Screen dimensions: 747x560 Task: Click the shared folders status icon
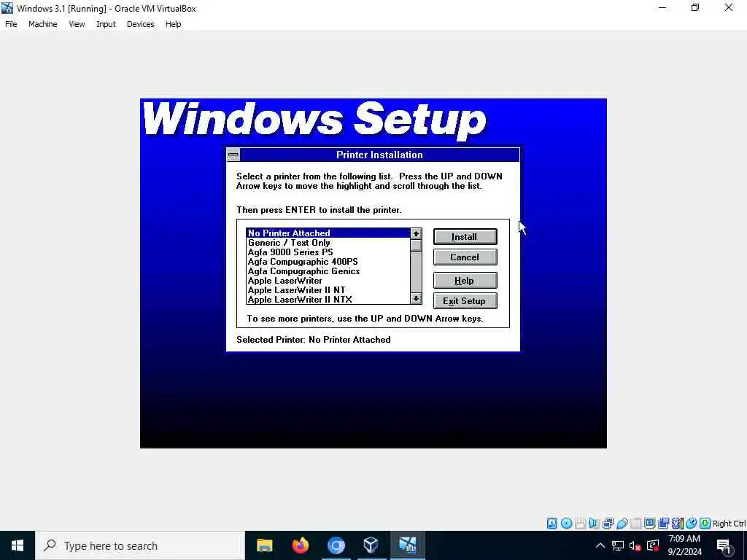click(x=636, y=524)
